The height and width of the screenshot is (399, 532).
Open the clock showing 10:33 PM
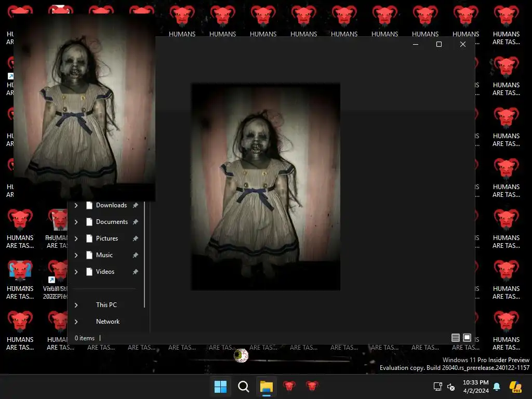tap(476, 387)
